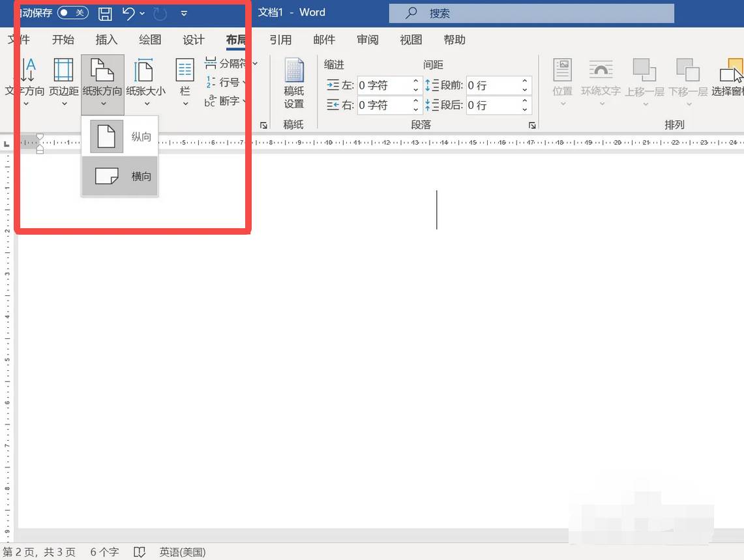The width and height of the screenshot is (744, 560).
Task: Click the word count 6 个字
Action: 104,552
